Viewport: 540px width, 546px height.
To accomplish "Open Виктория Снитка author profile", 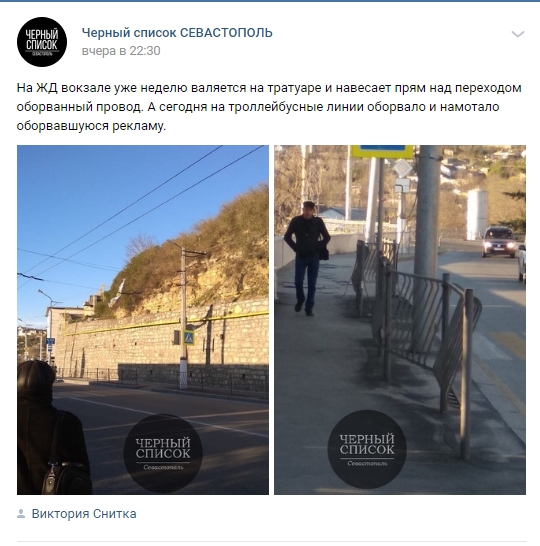I will pyautogui.click(x=84, y=514).
